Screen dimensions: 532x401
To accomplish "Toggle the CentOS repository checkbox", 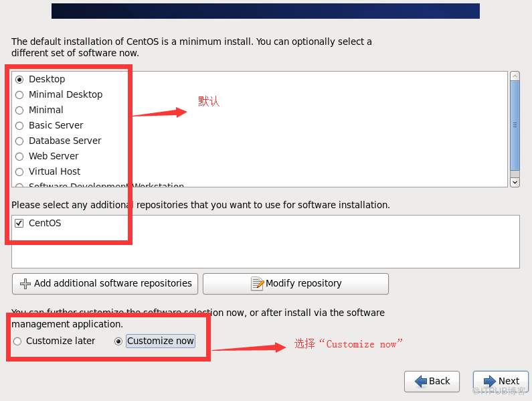I will (19, 223).
